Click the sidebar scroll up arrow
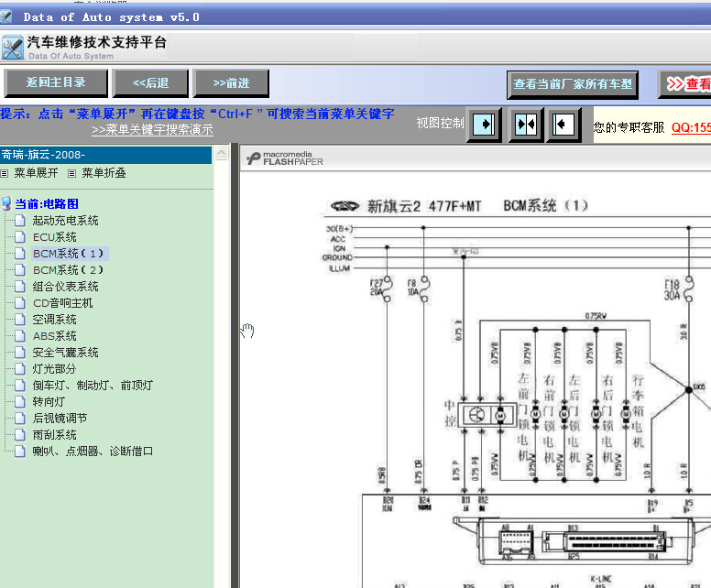Viewport: 711px width, 588px height. point(222,153)
